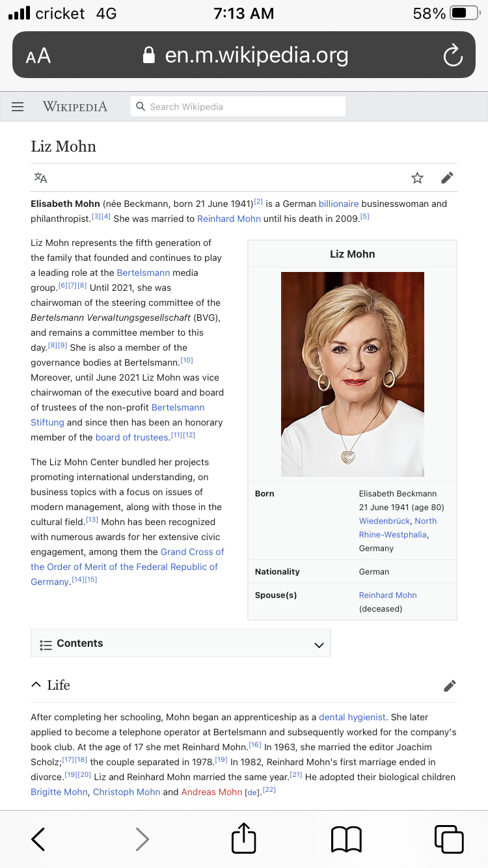Open citation [16] in Life section
Viewport: 488px width, 868px height.
(x=255, y=744)
